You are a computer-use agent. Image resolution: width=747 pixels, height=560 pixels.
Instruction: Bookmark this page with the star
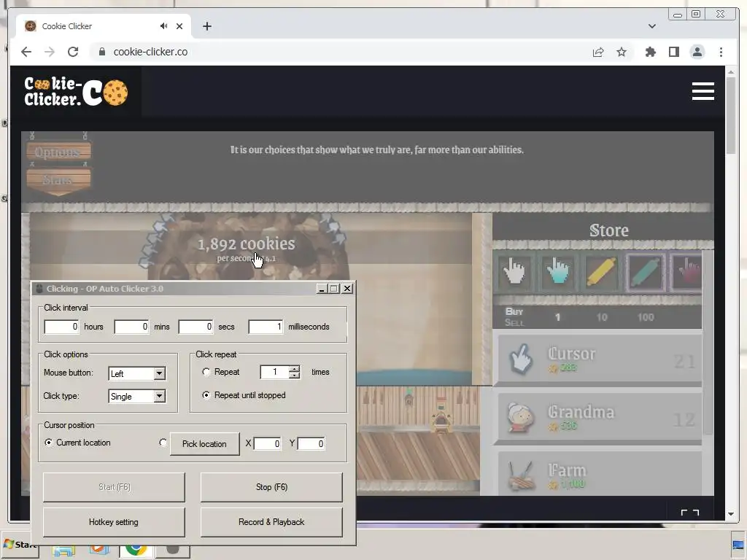[622, 52]
